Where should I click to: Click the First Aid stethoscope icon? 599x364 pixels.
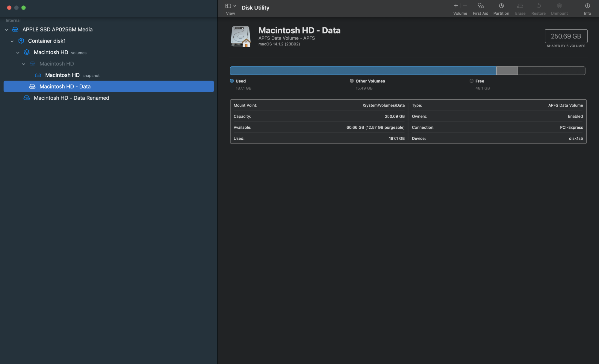click(x=480, y=6)
